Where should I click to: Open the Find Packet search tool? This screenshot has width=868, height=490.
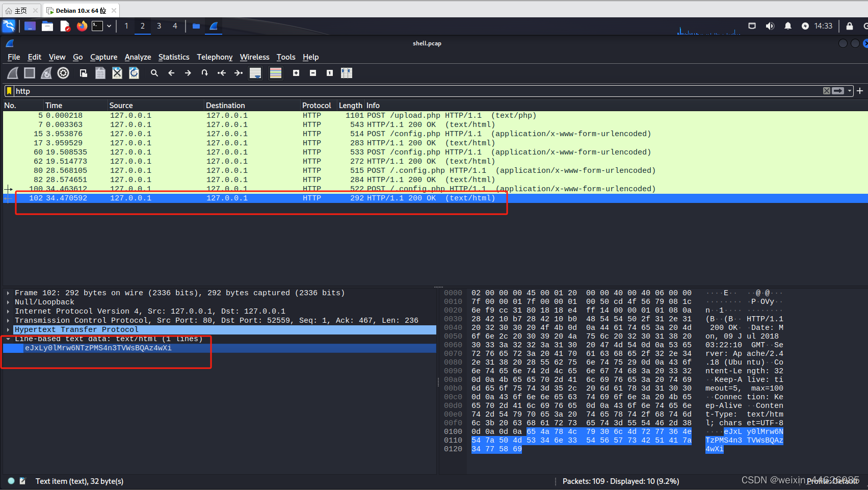coord(154,73)
